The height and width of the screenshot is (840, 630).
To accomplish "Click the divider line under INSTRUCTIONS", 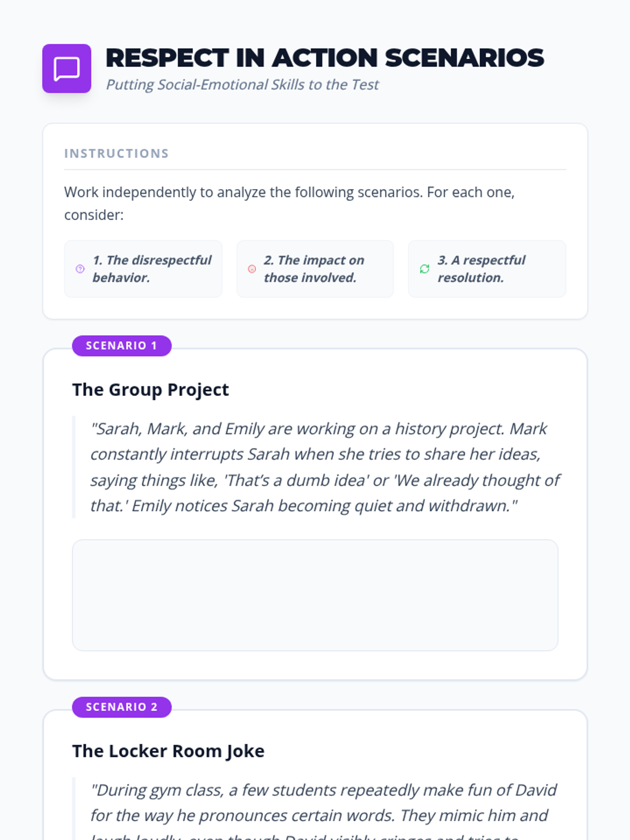I will (315, 170).
